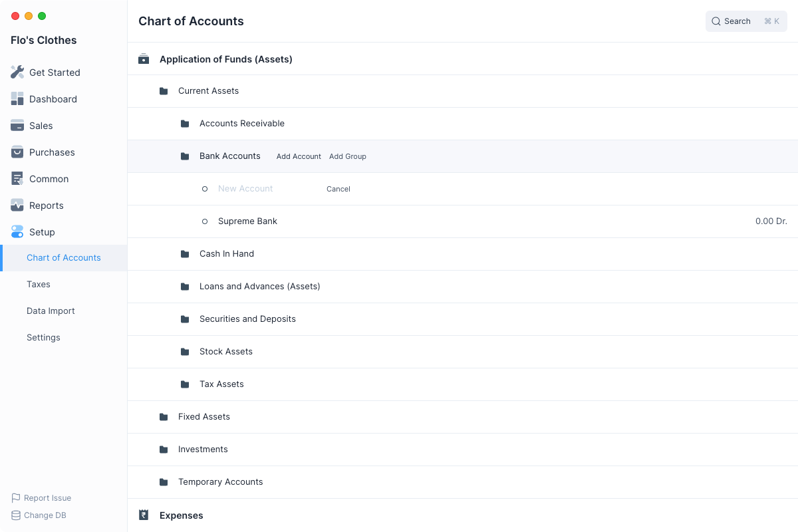Expand the Accounts Receivable group
The image size is (798, 532).
(x=241, y=124)
